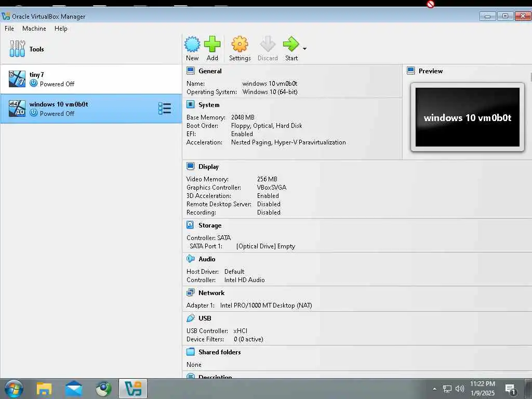The width and height of the screenshot is (532, 399).
Task: Click the Preview panel monitor icon
Action: (411, 71)
